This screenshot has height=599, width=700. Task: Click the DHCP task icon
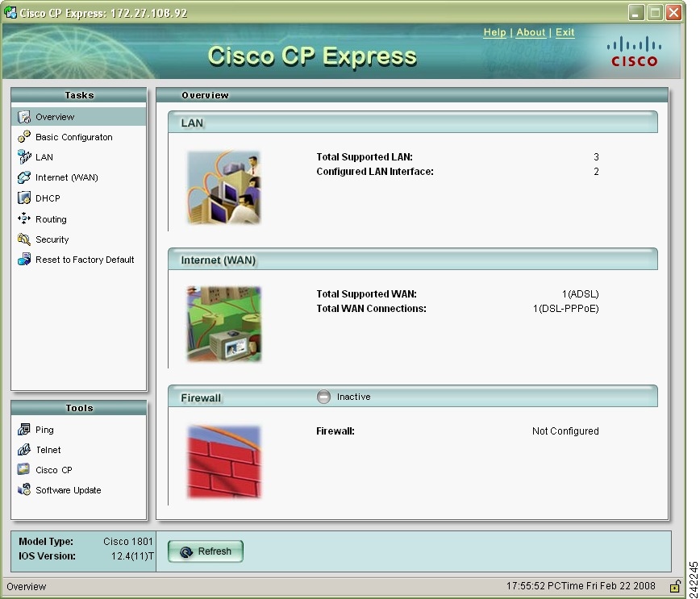[24, 198]
